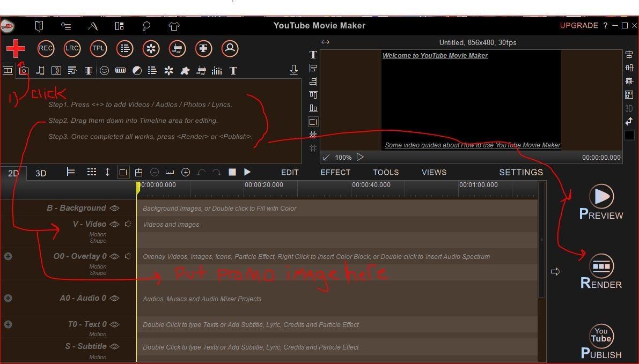639x364 pixels.
Task: Click the align left icon beside preview
Action: 313,68
